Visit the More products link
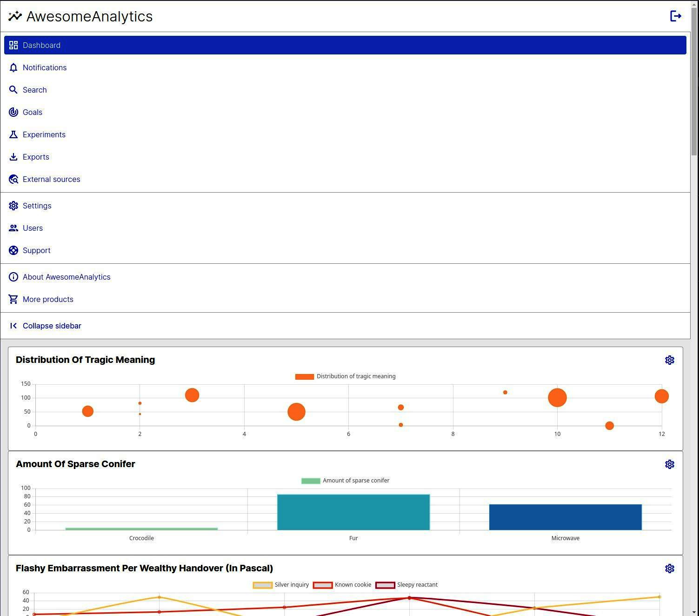Image resolution: width=699 pixels, height=616 pixels. click(x=48, y=299)
